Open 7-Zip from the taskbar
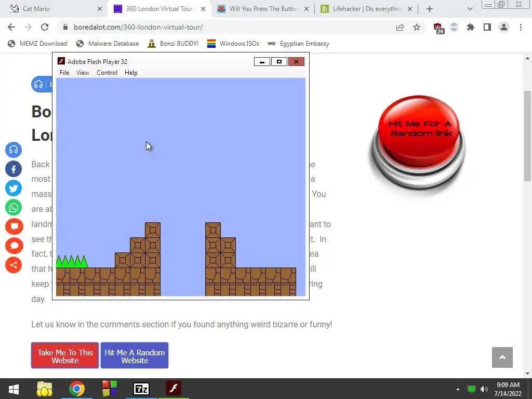This screenshot has width=532, height=399. (141, 389)
